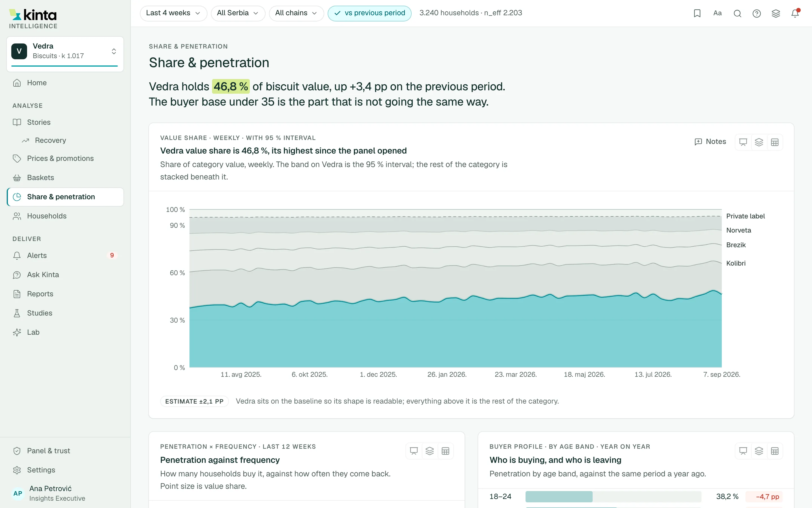
Task: Click the 38,2 % penetration value
Action: tap(727, 497)
